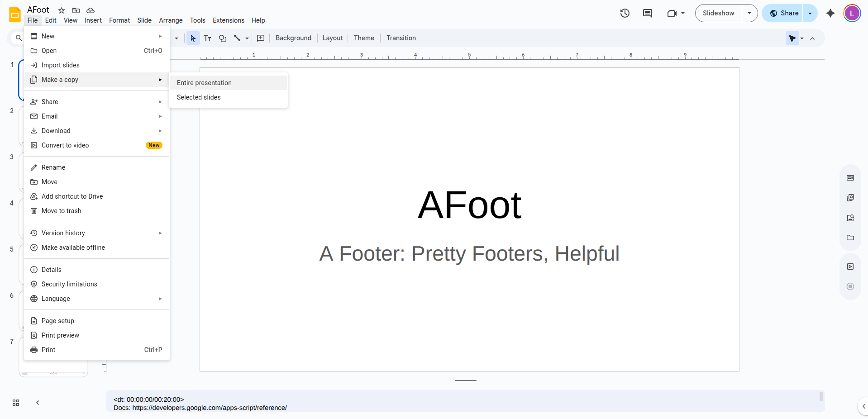Select the line tool icon

[237, 38]
